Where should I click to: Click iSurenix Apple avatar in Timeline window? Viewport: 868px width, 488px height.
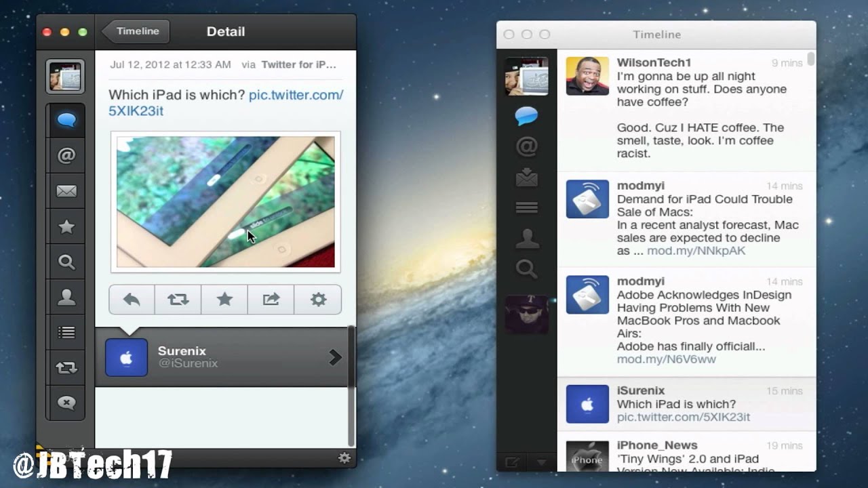(x=587, y=404)
